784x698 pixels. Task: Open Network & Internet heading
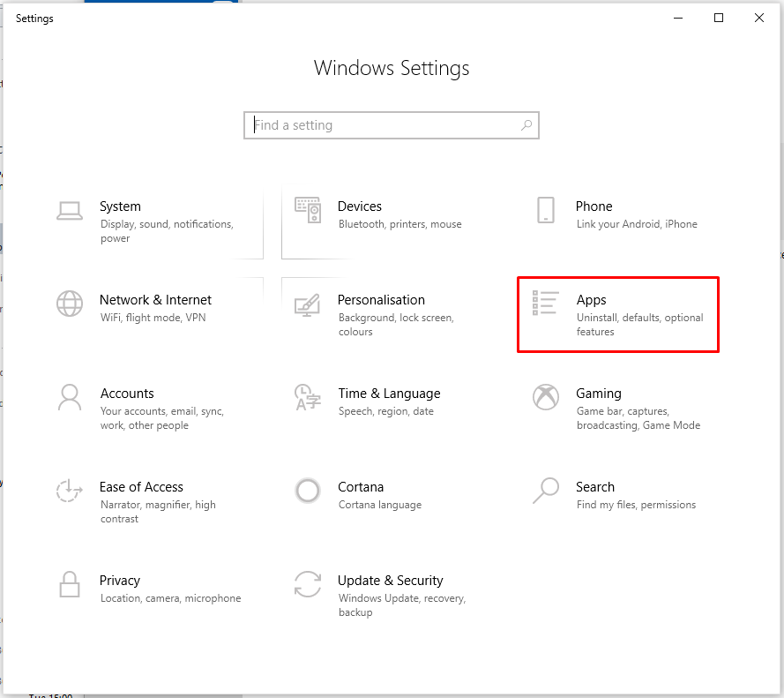coord(155,300)
